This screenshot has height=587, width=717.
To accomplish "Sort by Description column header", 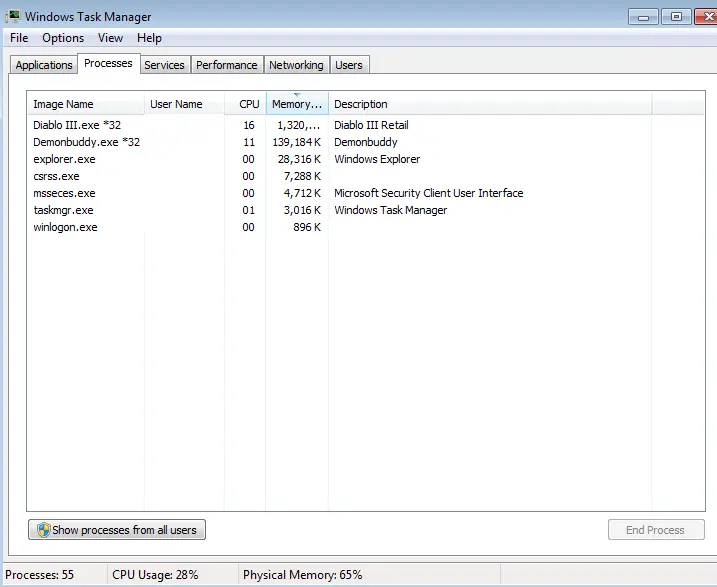I will point(490,104).
